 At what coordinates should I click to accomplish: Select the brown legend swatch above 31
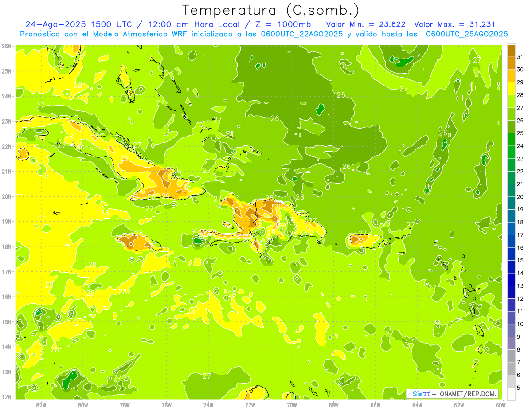pyautogui.click(x=511, y=51)
